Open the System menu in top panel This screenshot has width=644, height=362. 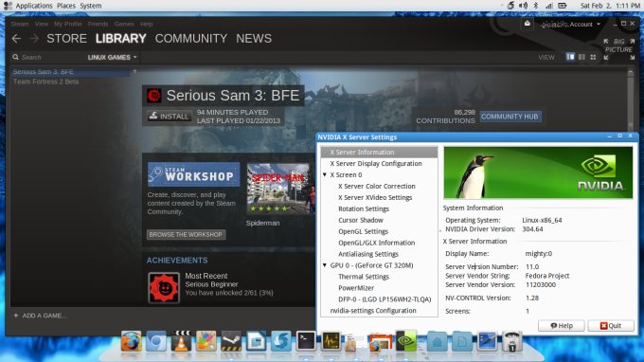point(91,6)
